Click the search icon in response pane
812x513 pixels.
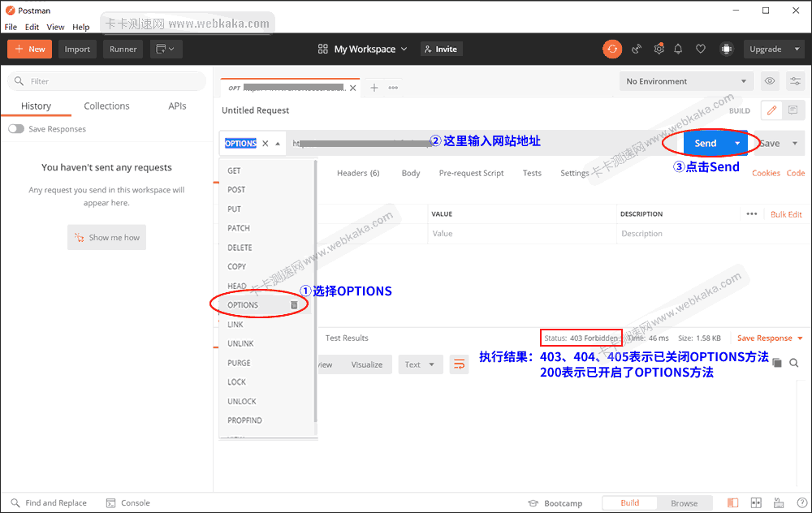pyautogui.click(x=794, y=363)
